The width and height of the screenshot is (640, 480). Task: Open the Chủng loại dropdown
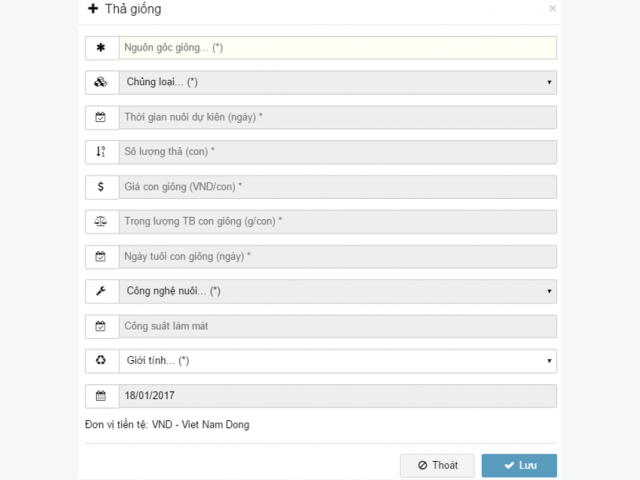[338, 82]
